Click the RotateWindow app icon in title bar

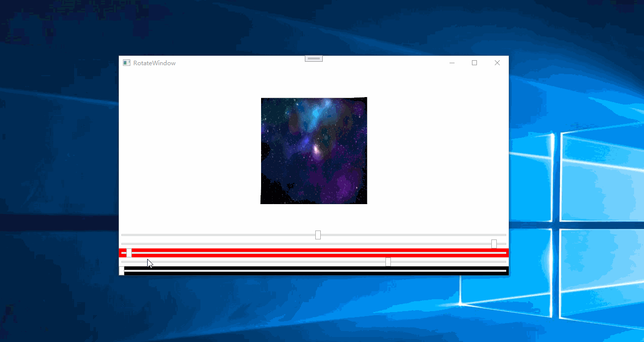(x=127, y=63)
